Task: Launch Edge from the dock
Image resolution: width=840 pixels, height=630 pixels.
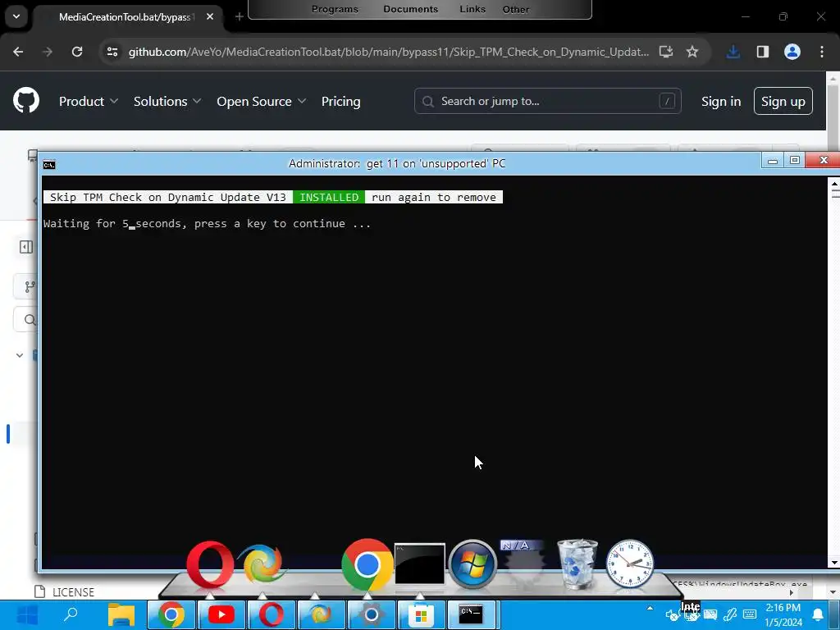Action: 262,564
